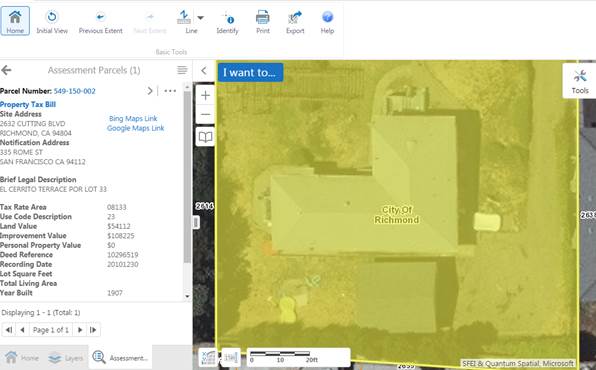
Task: Click EL CERRITO TERRACE POR LOT 33
Action: click(53, 189)
